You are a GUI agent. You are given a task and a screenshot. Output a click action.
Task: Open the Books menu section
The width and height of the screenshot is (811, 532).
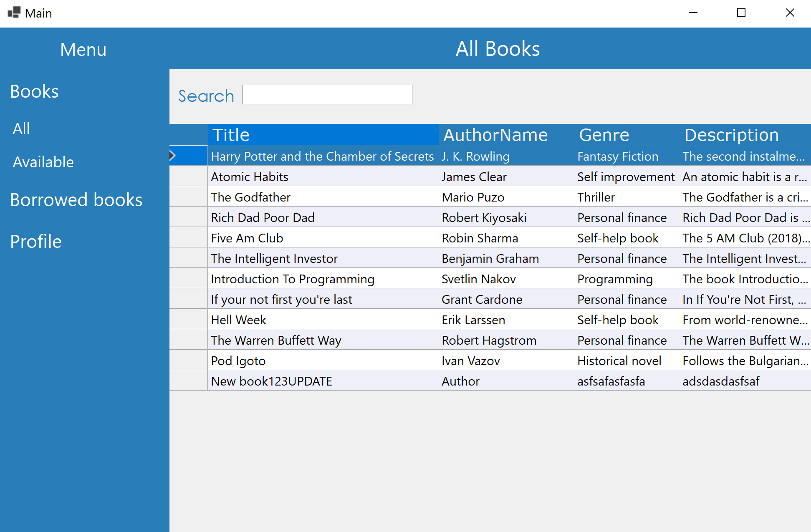34,91
